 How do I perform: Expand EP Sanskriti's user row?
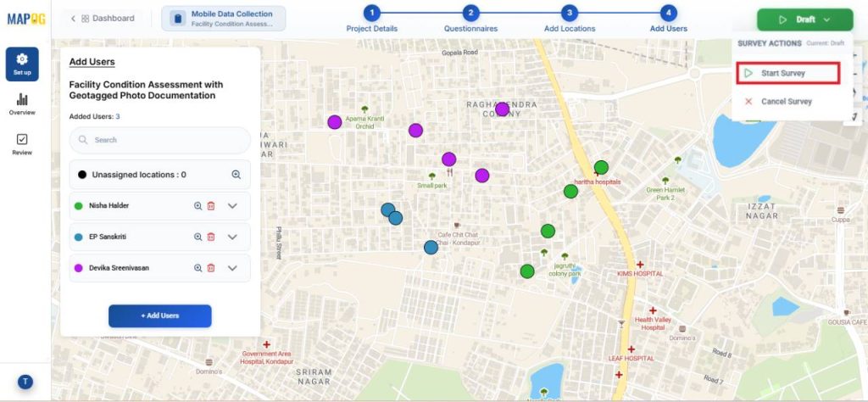(233, 237)
